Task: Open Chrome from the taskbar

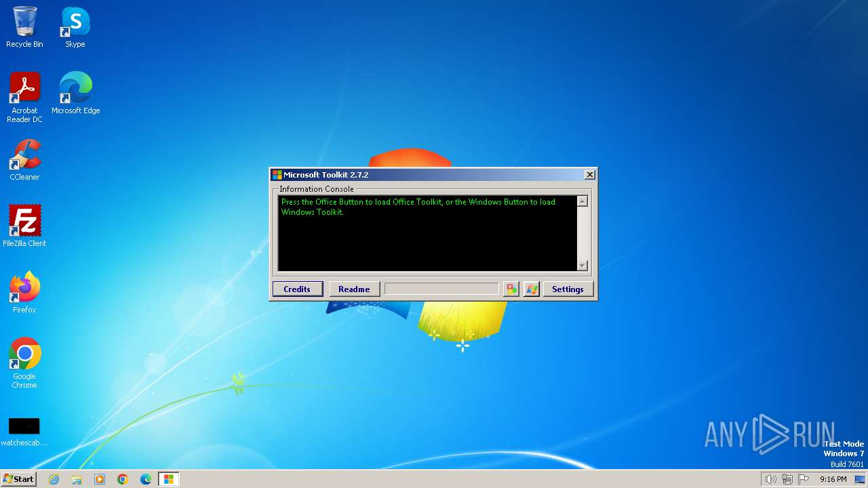Action: 123,479
